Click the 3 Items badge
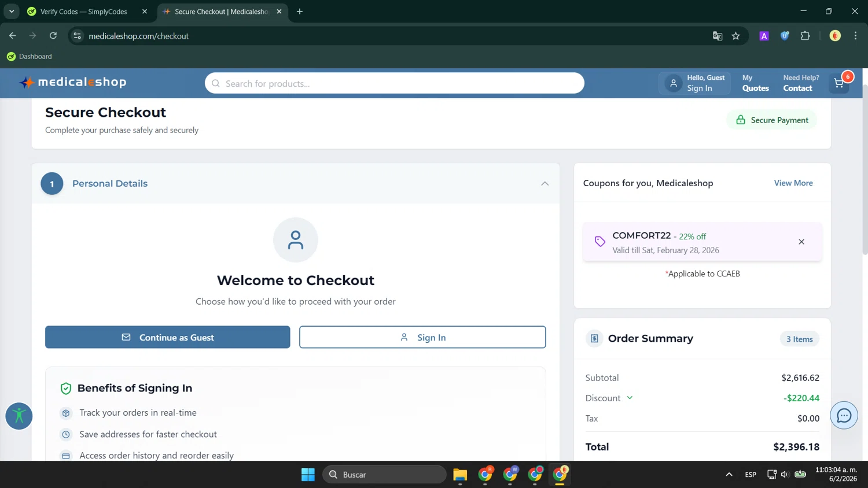Viewport: 868px width, 488px height. pos(799,339)
